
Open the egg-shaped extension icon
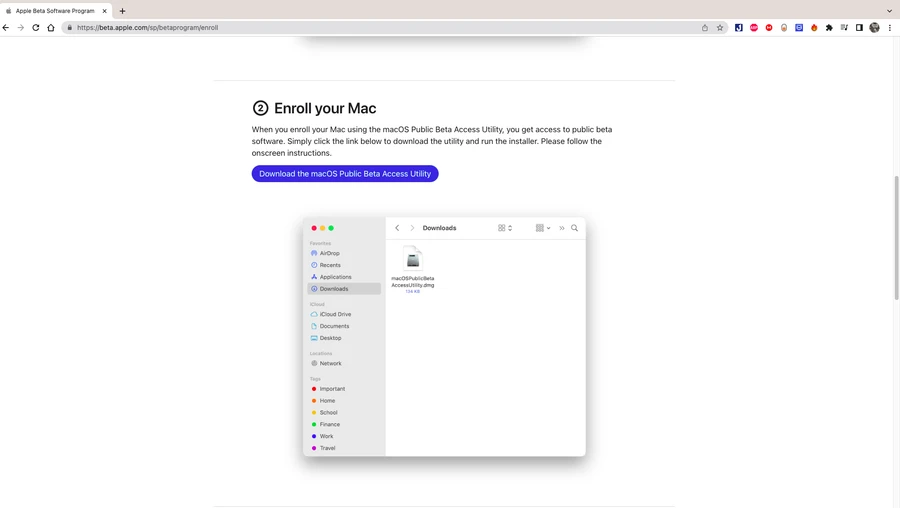784,28
